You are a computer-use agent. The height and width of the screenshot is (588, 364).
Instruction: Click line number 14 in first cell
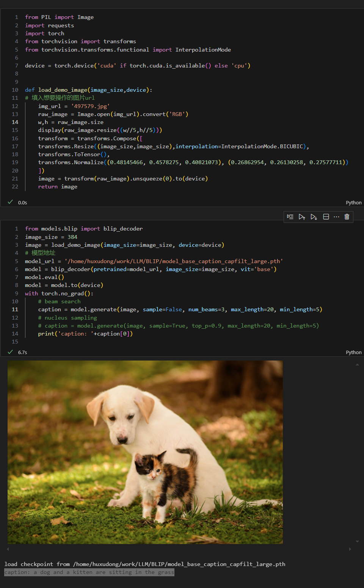[x=15, y=122]
